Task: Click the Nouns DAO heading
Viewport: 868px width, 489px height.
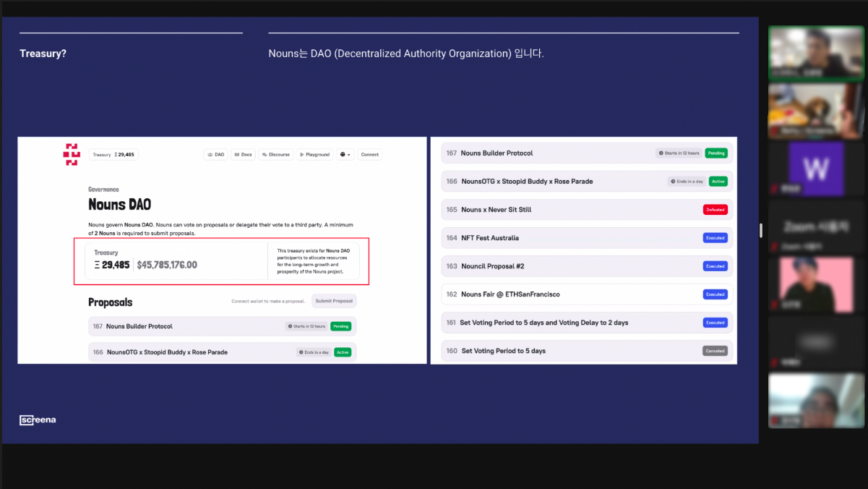Action: [120, 205]
